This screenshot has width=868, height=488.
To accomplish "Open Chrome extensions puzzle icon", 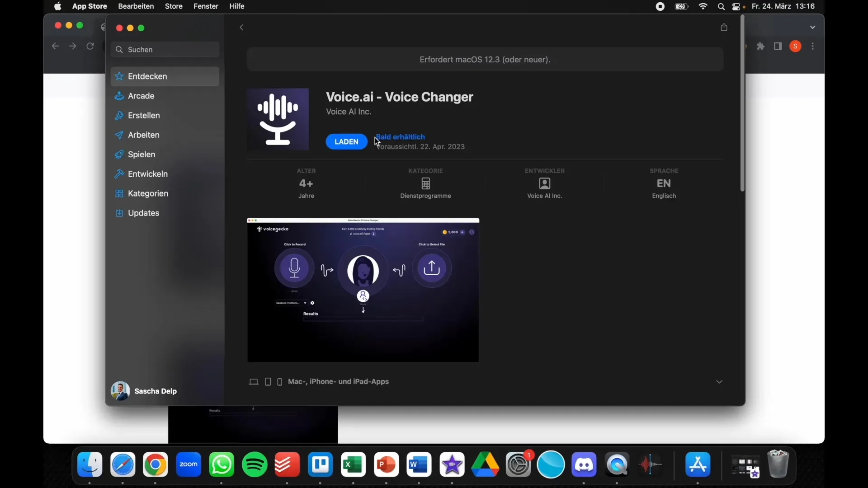I will (x=761, y=47).
